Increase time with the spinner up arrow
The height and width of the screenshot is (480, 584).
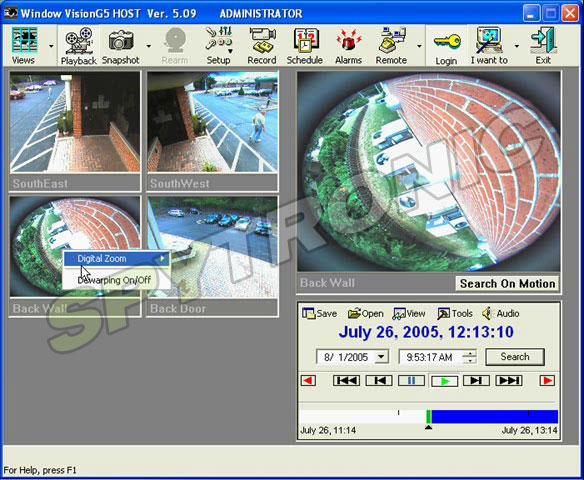coord(470,353)
